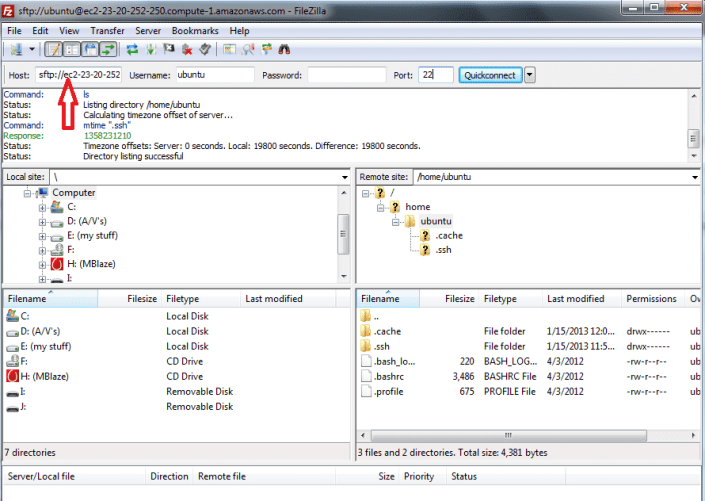Viewport: 705px width, 501px height.
Task: Open the Remote site path dropdown
Action: click(695, 177)
